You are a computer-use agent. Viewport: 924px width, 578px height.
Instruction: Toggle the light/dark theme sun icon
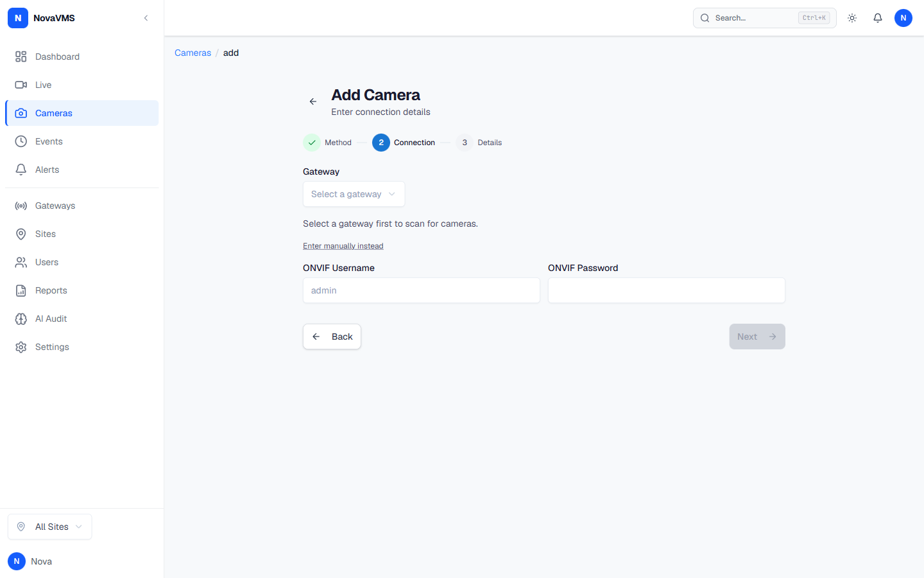pyautogui.click(x=852, y=18)
